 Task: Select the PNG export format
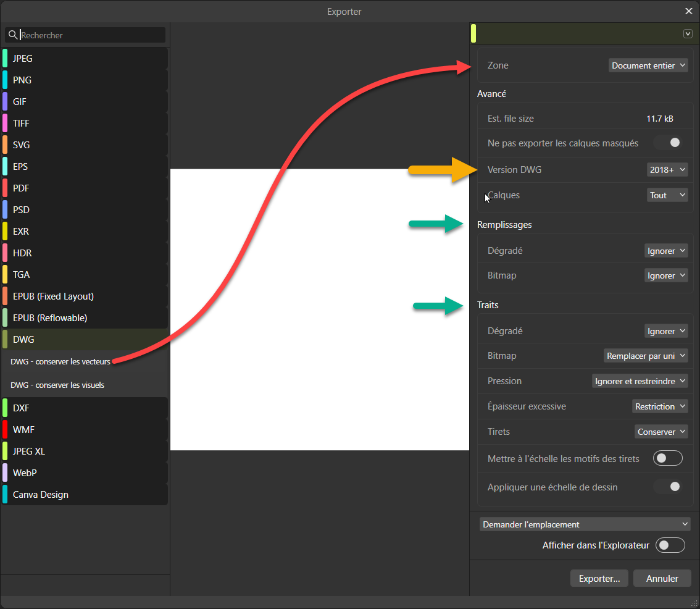click(x=22, y=80)
